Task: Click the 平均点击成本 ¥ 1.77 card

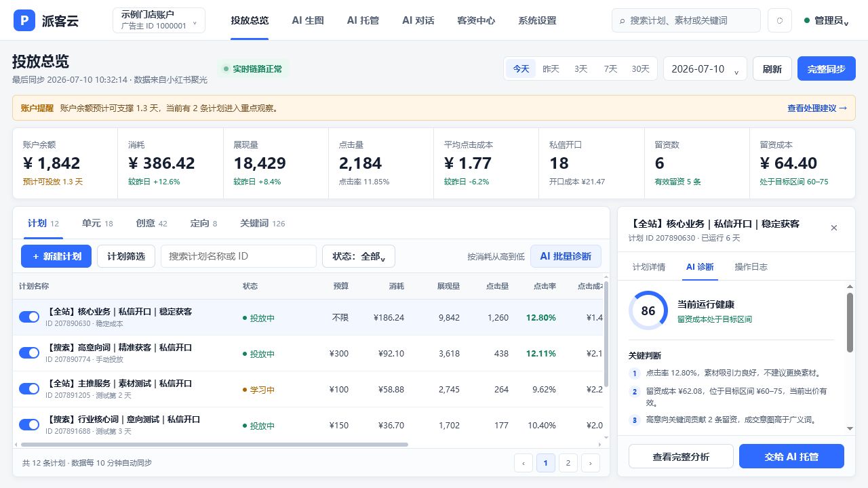Action: pyautogui.click(x=486, y=163)
